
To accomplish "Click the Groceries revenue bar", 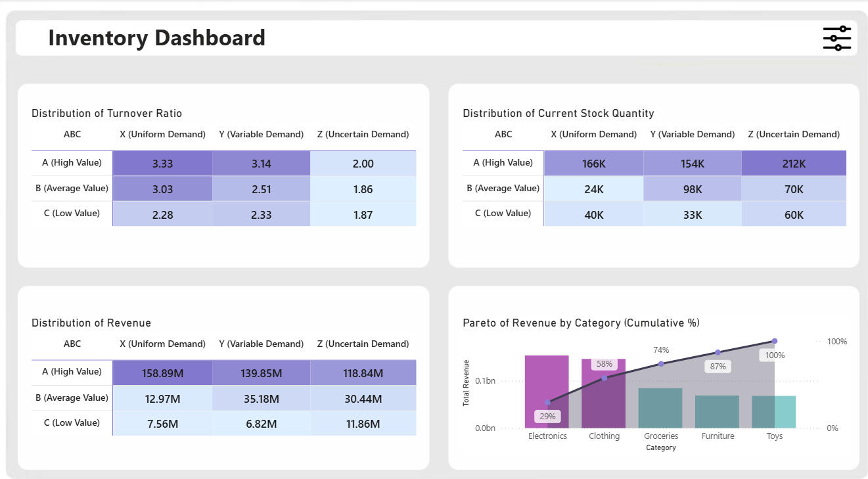I will (660, 407).
